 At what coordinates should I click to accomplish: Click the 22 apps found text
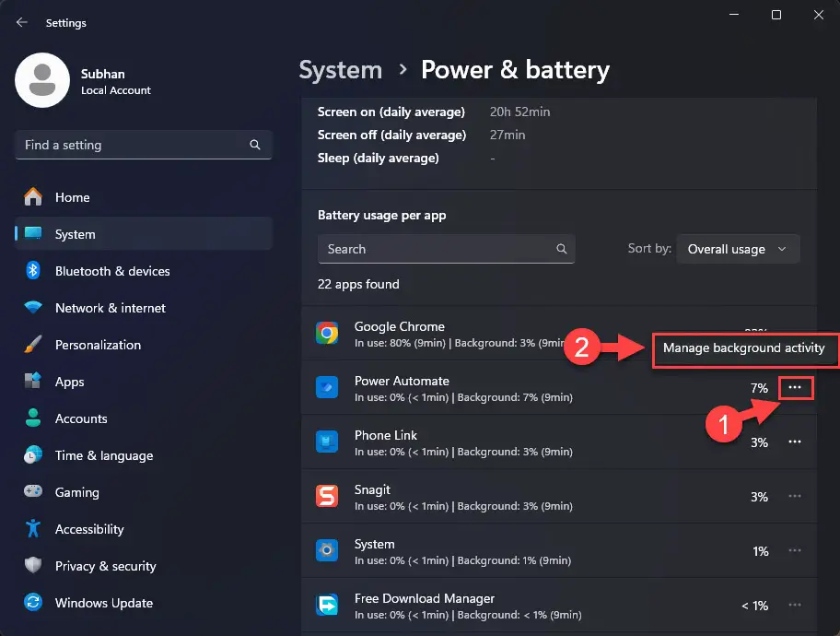358,284
